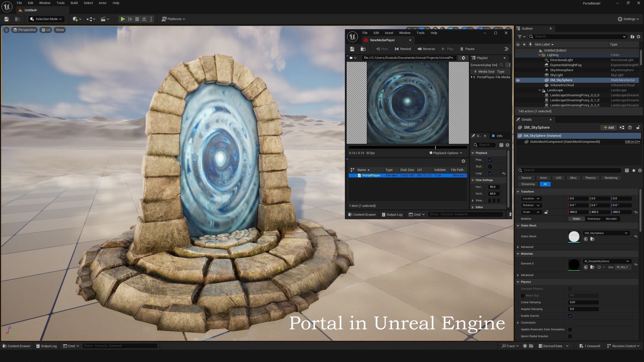
Task: Open the Settings dropdown
Action: pyautogui.click(x=628, y=19)
